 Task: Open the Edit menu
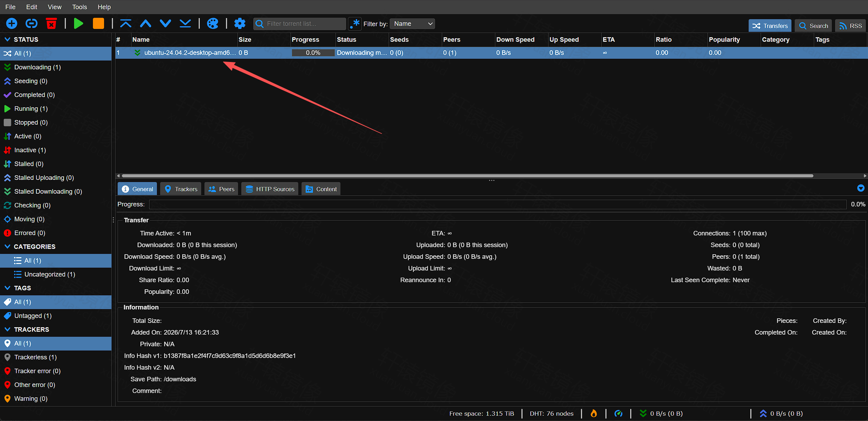tap(32, 7)
